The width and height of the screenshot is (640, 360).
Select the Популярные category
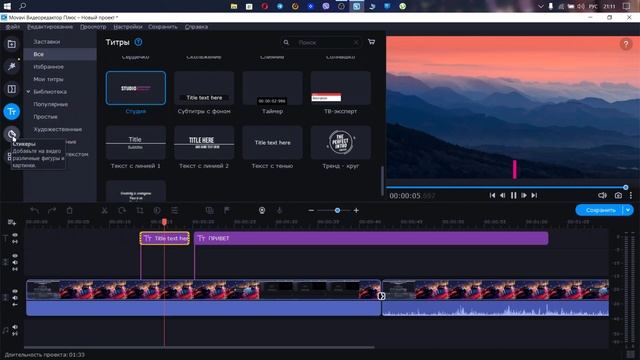[x=51, y=104]
